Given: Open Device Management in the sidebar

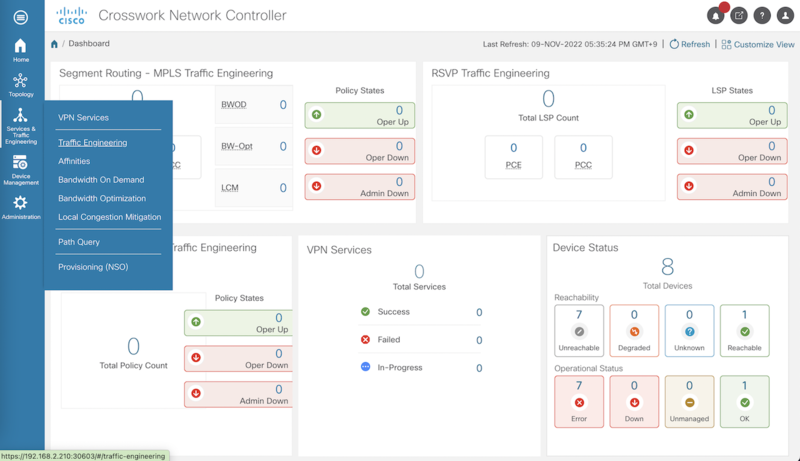Looking at the screenshot, I should tap(20, 170).
